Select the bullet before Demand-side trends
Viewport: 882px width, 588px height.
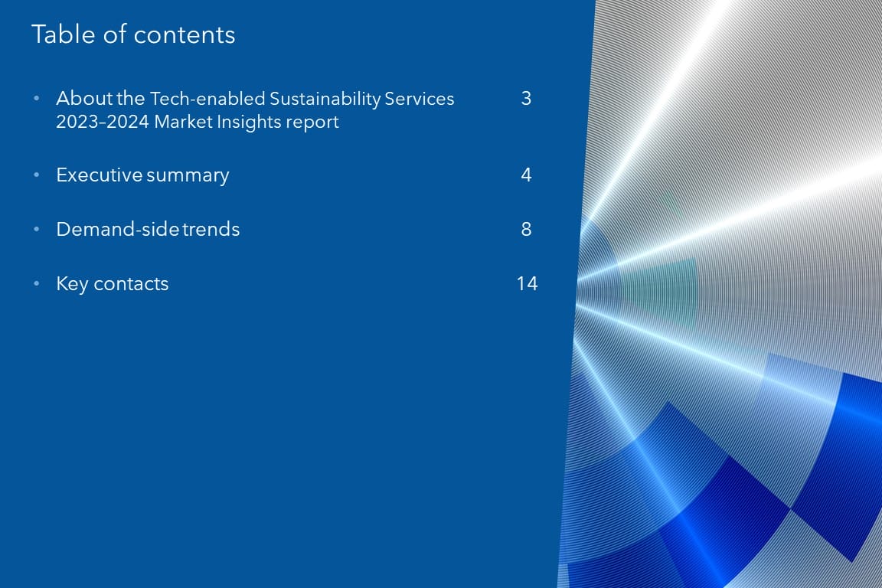click(x=36, y=230)
